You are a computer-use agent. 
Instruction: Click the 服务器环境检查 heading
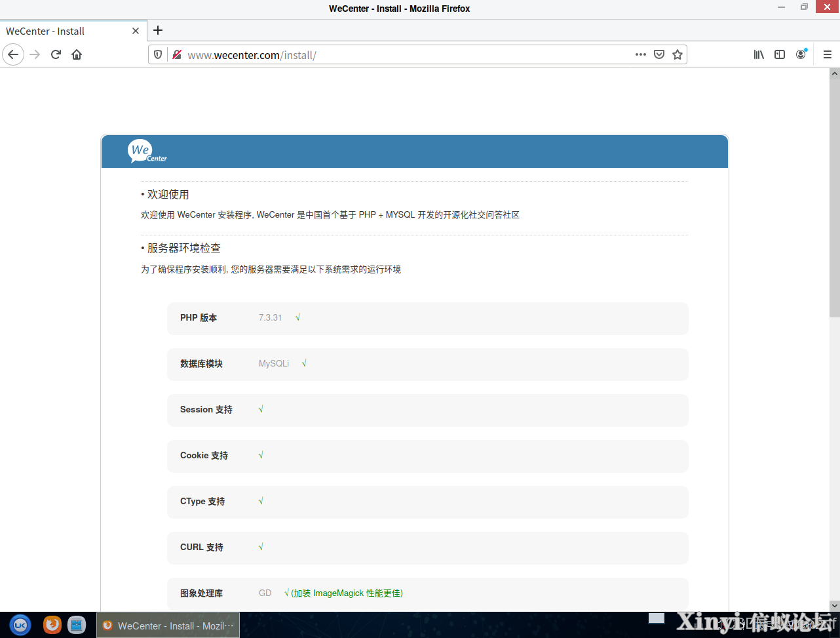tap(184, 248)
